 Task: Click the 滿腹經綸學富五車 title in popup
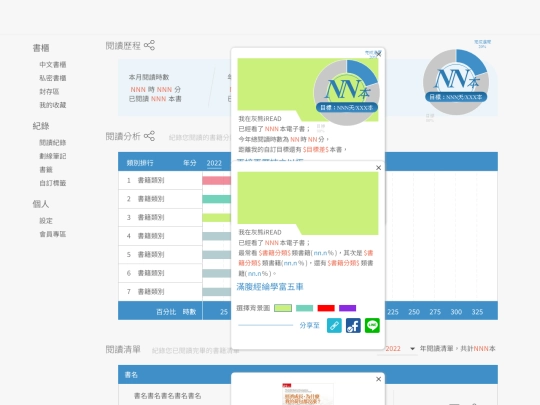(270, 287)
